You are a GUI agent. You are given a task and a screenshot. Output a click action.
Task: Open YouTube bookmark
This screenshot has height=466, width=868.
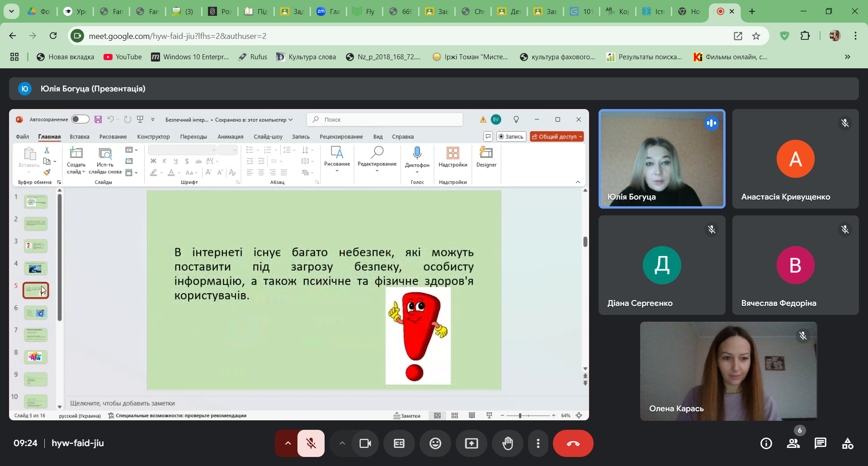click(123, 57)
